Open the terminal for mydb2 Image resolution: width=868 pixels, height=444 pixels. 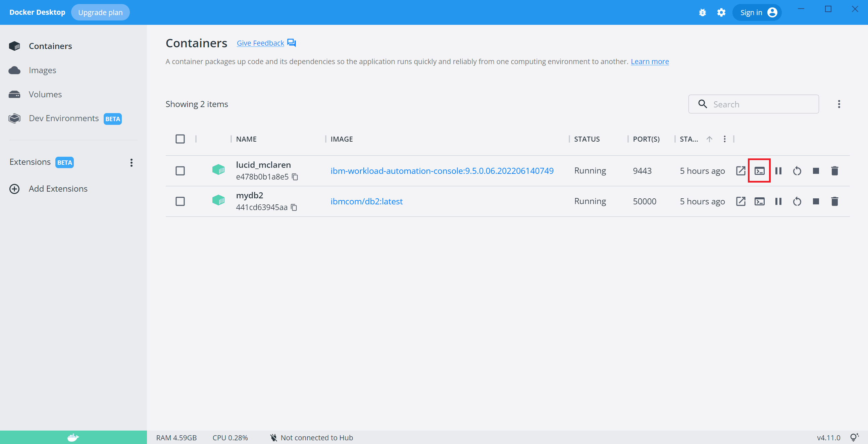(x=760, y=201)
